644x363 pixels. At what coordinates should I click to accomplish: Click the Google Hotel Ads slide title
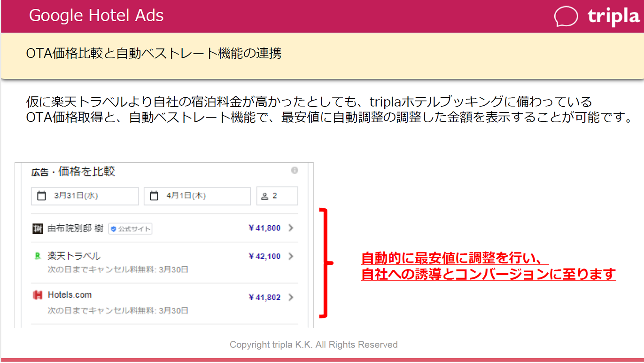tap(96, 16)
